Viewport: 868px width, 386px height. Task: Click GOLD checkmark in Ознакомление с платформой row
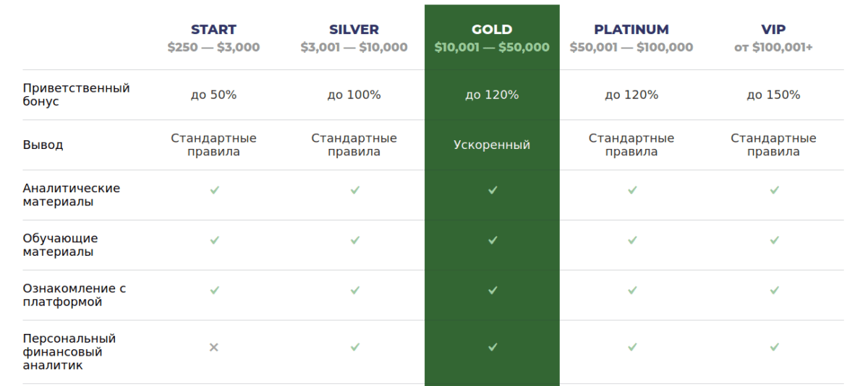(492, 291)
